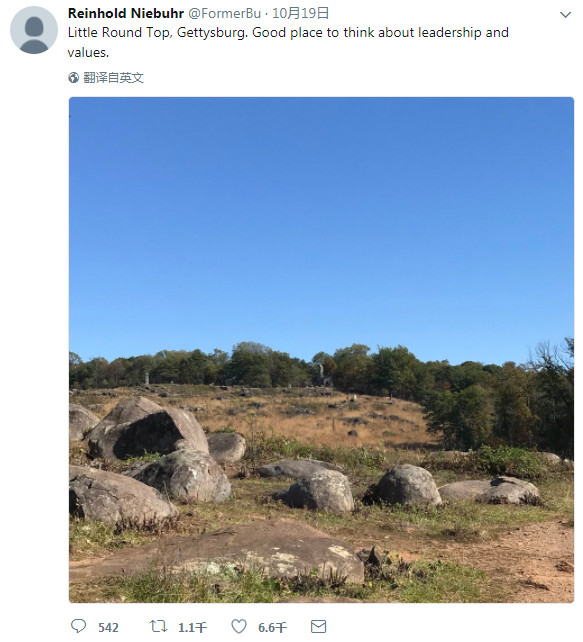Click the 542 replies count
The image size is (583, 642).
(108, 627)
